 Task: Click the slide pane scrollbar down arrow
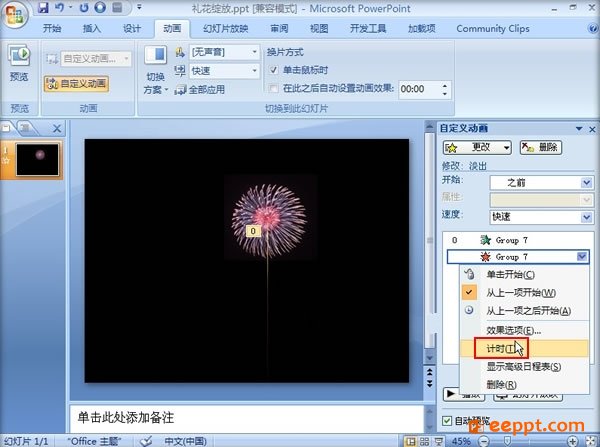pos(430,358)
